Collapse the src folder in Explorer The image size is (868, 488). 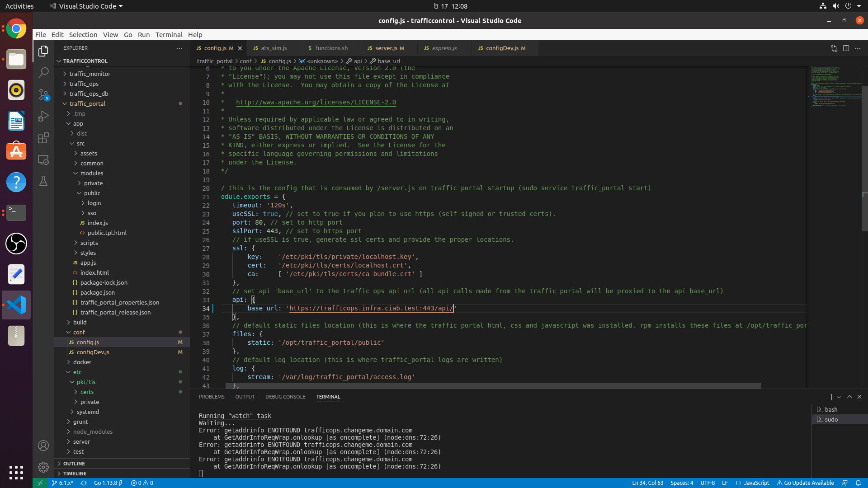click(80, 143)
